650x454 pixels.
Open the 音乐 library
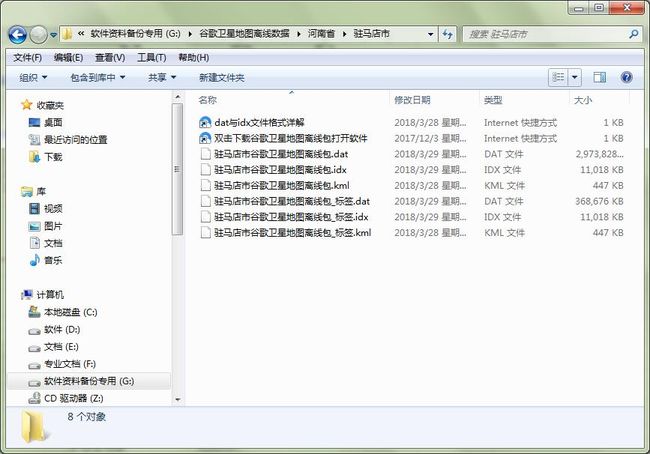coord(53,260)
